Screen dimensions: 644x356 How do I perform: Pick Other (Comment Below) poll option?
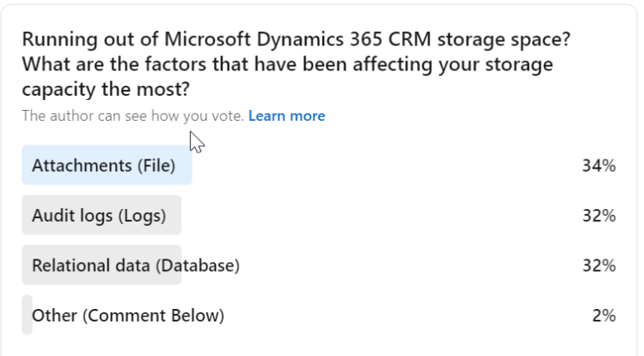pyautogui.click(x=128, y=316)
